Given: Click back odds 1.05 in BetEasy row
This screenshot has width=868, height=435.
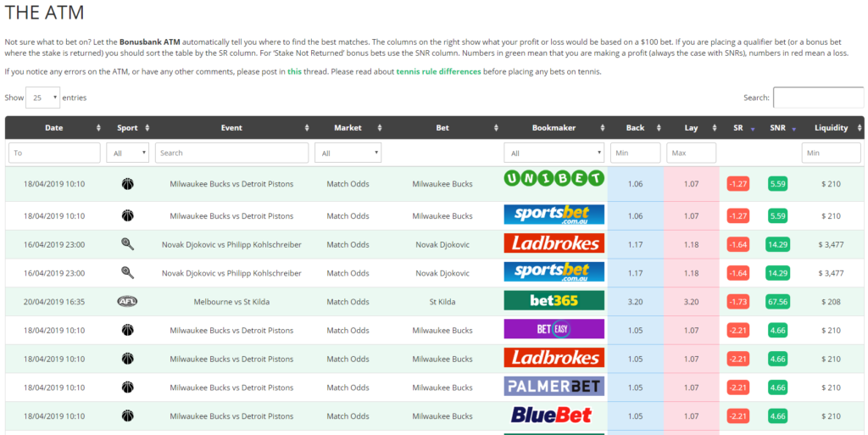Looking at the screenshot, I should (x=636, y=331).
